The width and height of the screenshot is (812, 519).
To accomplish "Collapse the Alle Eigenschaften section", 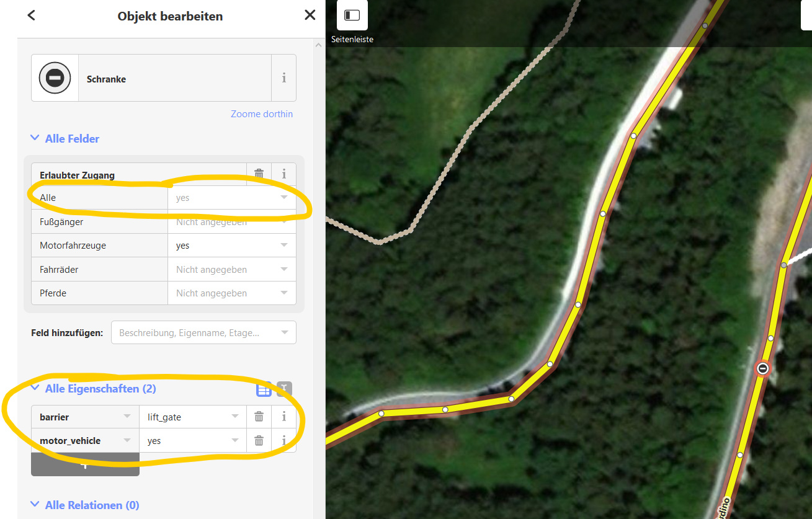I will 94,389.
